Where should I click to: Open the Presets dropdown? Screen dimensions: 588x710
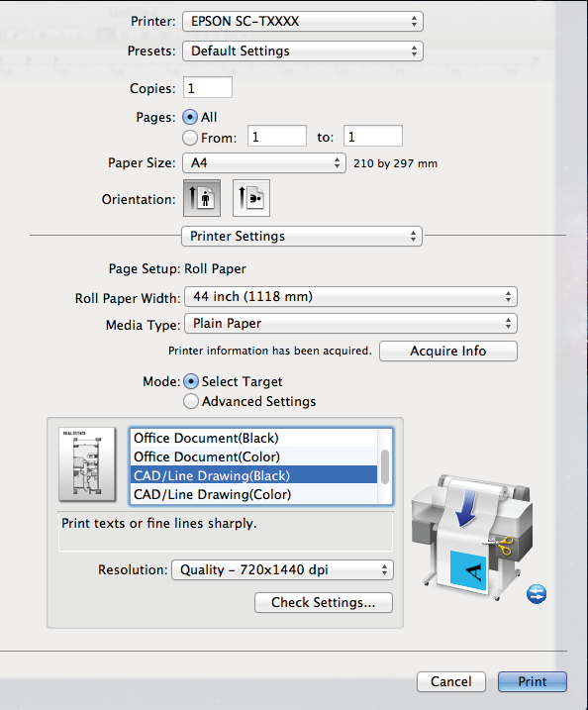tap(302, 51)
